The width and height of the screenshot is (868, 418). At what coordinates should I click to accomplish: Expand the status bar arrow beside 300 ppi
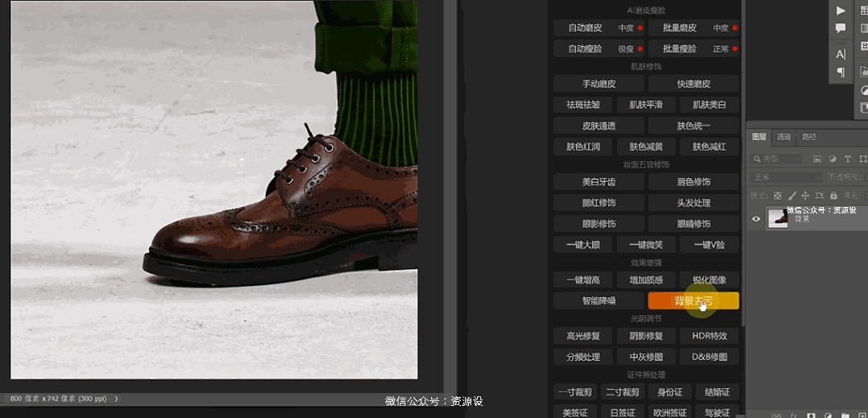click(116, 398)
